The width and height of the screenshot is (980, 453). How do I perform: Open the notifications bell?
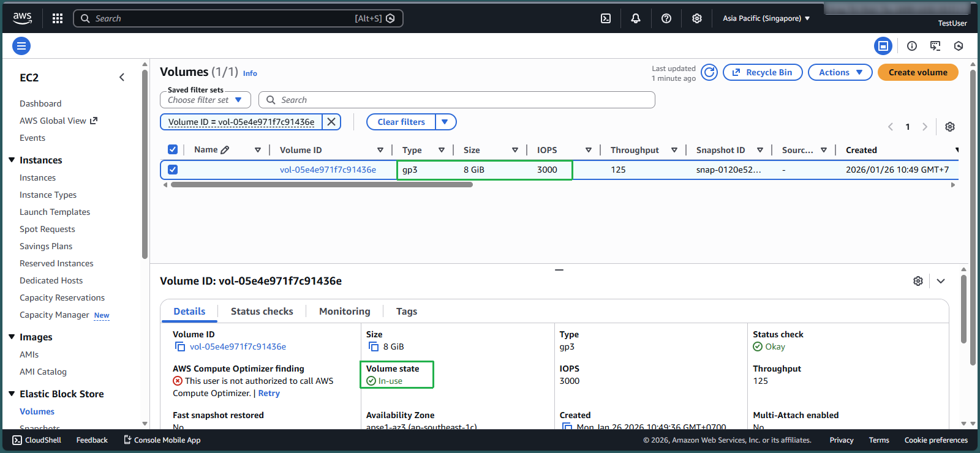click(x=636, y=18)
